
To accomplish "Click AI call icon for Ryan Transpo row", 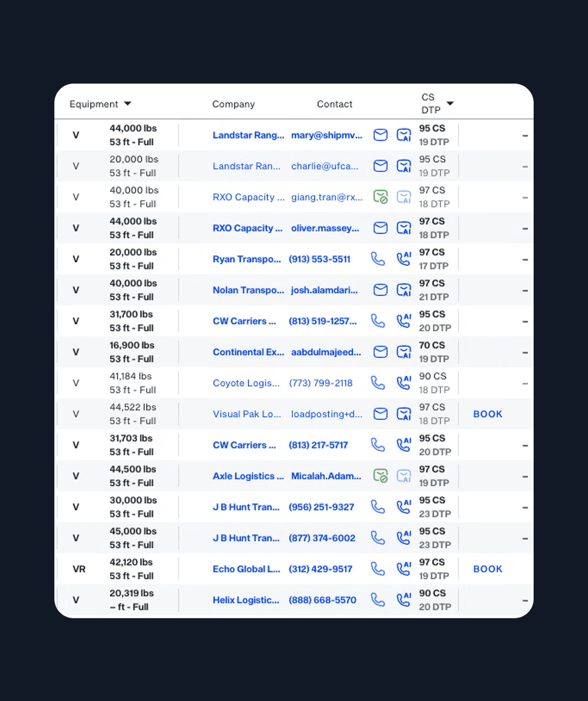I will point(403,259).
